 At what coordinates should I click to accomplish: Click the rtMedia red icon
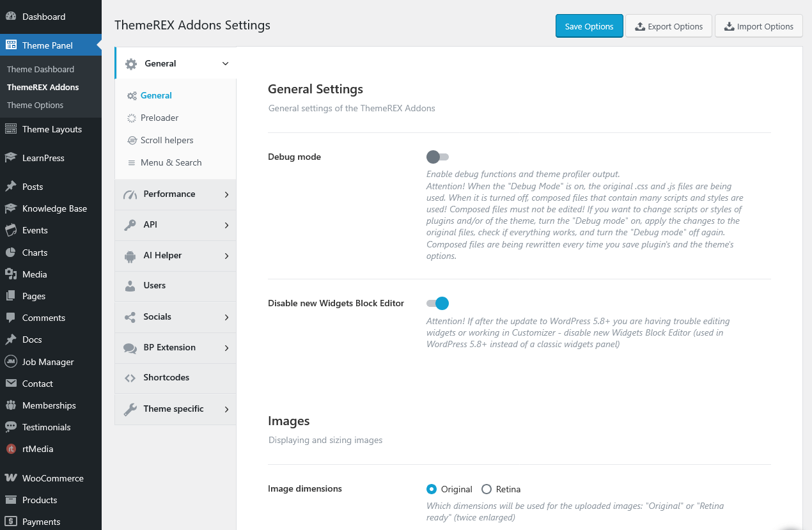11,449
